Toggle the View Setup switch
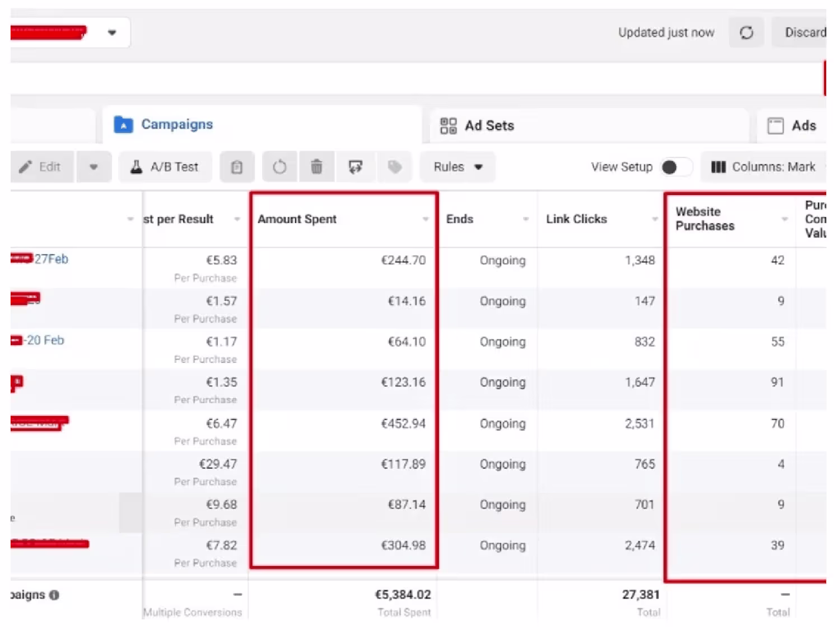840x630 pixels. click(x=675, y=167)
